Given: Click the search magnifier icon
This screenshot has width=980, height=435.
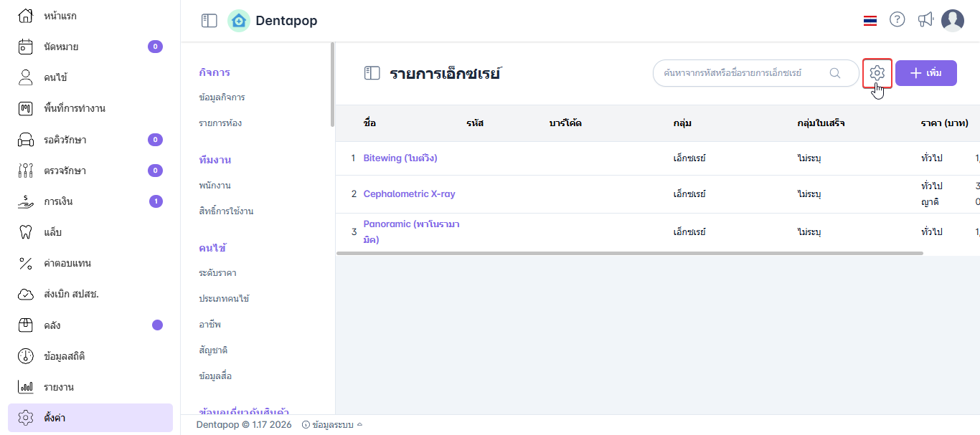Looking at the screenshot, I should pos(834,73).
